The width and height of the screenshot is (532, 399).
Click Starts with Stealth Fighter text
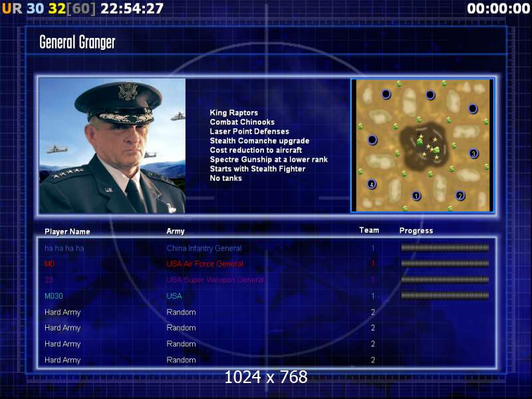[257, 169]
